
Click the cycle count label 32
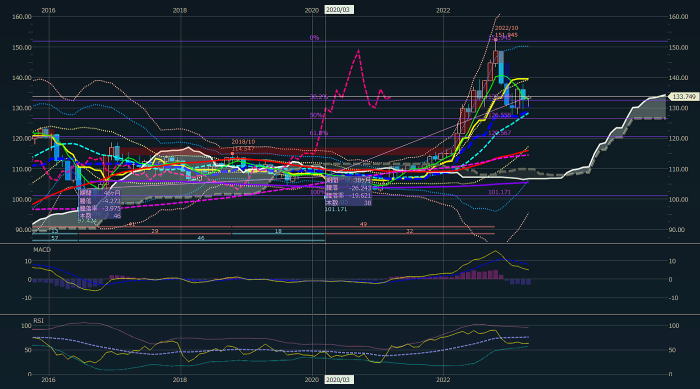click(409, 231)
